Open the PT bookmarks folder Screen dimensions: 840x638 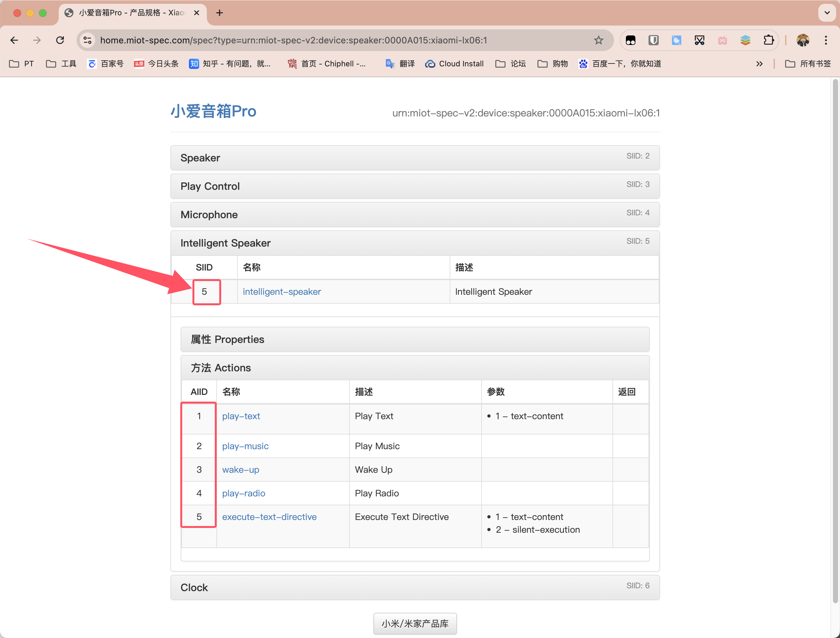(x=22, y=64)
